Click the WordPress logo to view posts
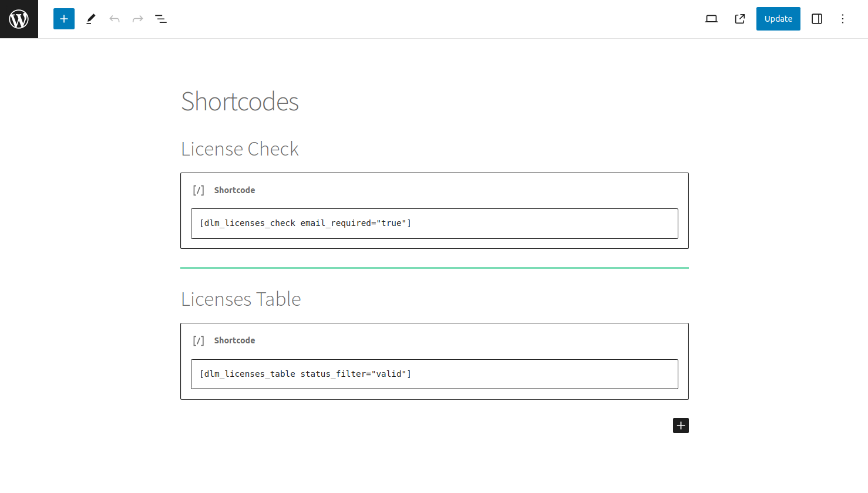Screen dimensions: 868x493 pos(19,19)
